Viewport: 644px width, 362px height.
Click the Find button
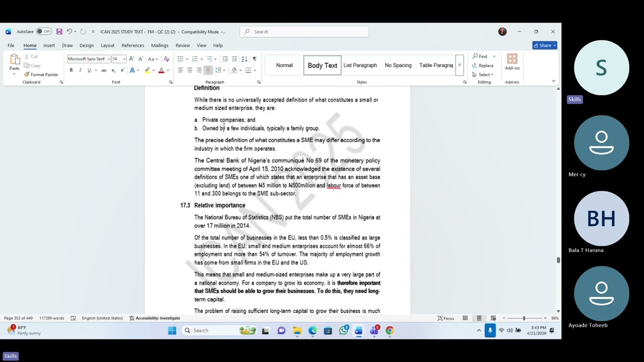pos(480,56)
